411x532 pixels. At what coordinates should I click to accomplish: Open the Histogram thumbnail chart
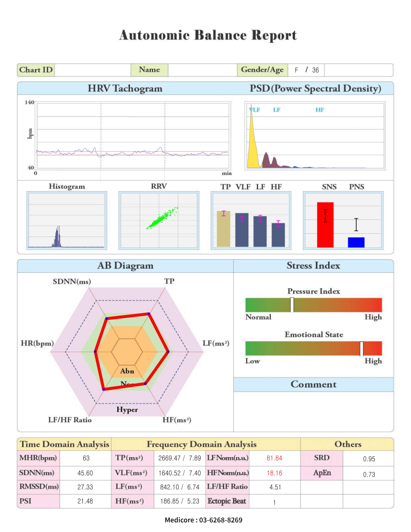[x=67, y=220]
